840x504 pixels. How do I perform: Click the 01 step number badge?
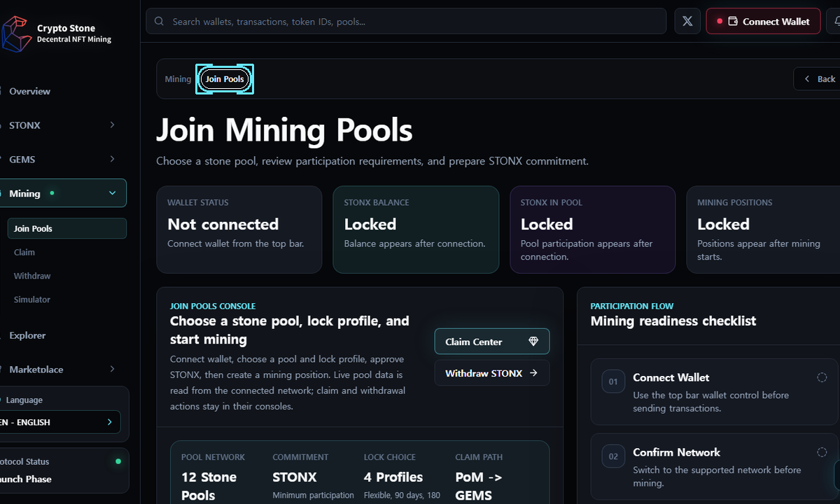(x=613, y=381)
